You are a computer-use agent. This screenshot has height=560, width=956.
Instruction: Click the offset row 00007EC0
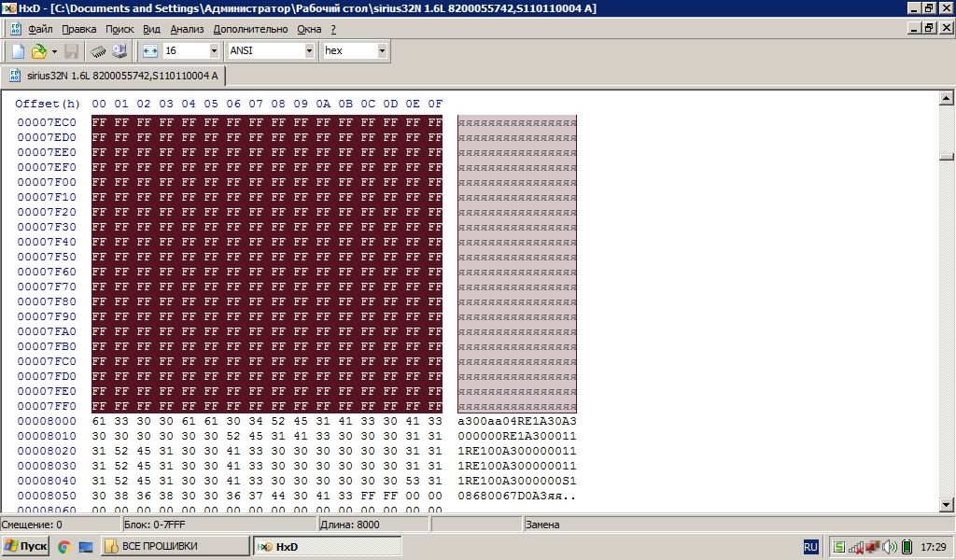pos(47,122)
